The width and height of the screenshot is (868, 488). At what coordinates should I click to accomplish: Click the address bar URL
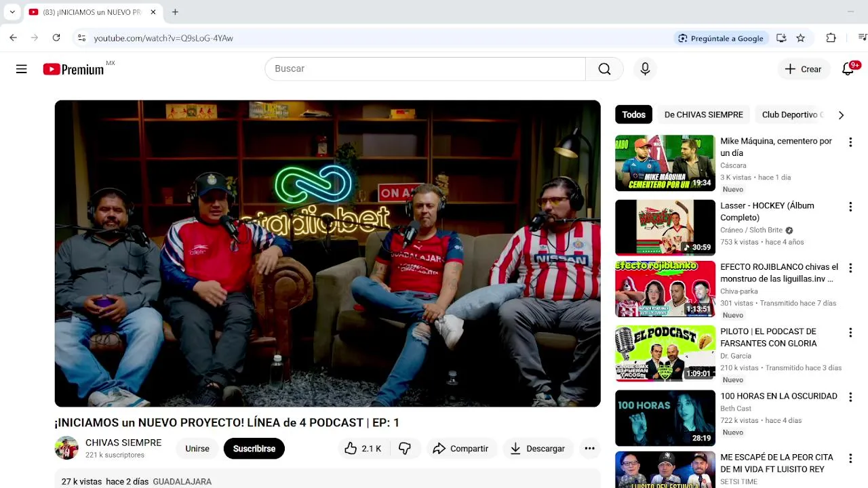click(x=163, y=39)
